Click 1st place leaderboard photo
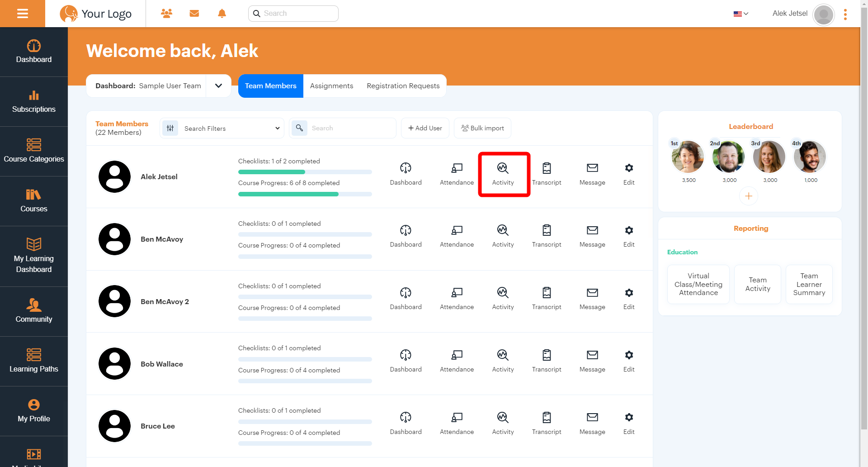Image resolution: width=868 pixels, height=467 pixels. click(x=688, y=157)
